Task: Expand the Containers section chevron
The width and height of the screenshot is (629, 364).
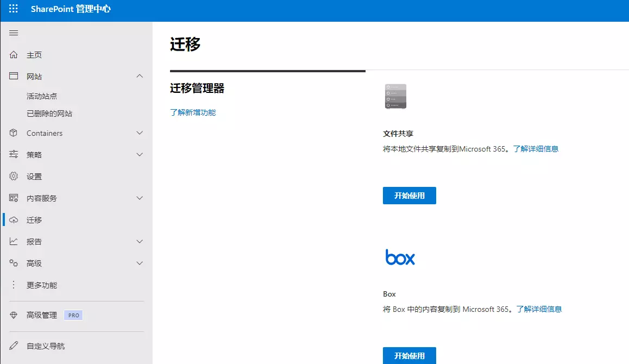Action: click(140, 133)
